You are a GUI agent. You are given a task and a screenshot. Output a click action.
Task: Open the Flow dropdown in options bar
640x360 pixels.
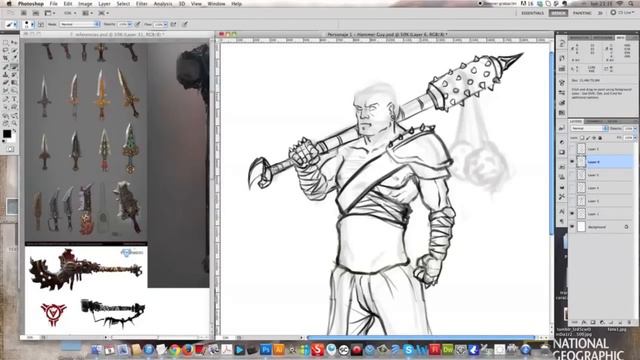click(165, 24)
